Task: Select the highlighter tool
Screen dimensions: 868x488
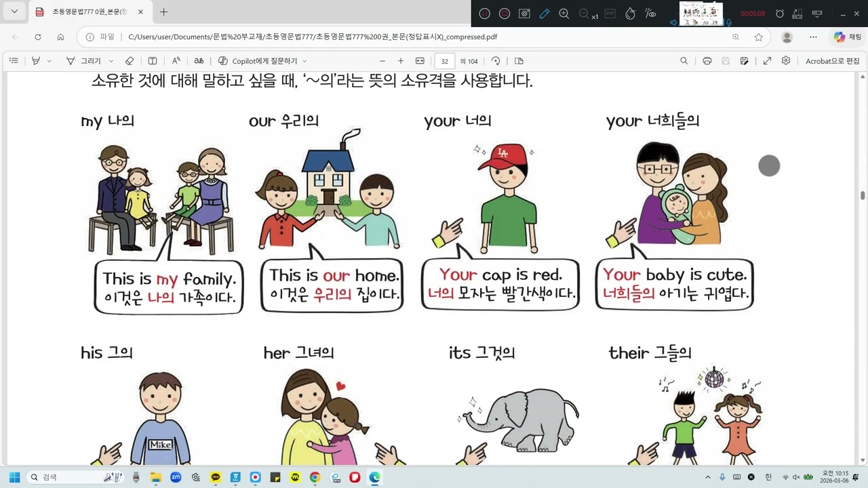Action: point(37,61)
